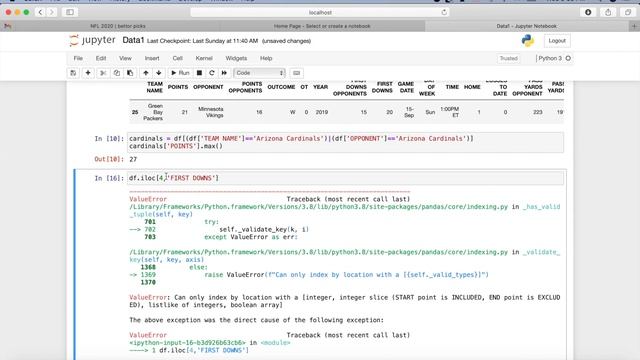Open the Share icon in Safari
This screenshot has height=360, width=640.
608,13
